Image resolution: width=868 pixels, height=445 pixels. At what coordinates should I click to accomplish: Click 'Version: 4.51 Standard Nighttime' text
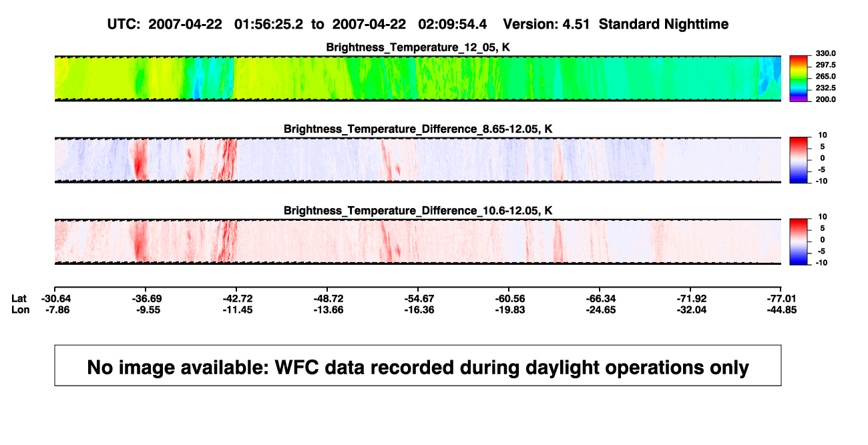(616, 24)
